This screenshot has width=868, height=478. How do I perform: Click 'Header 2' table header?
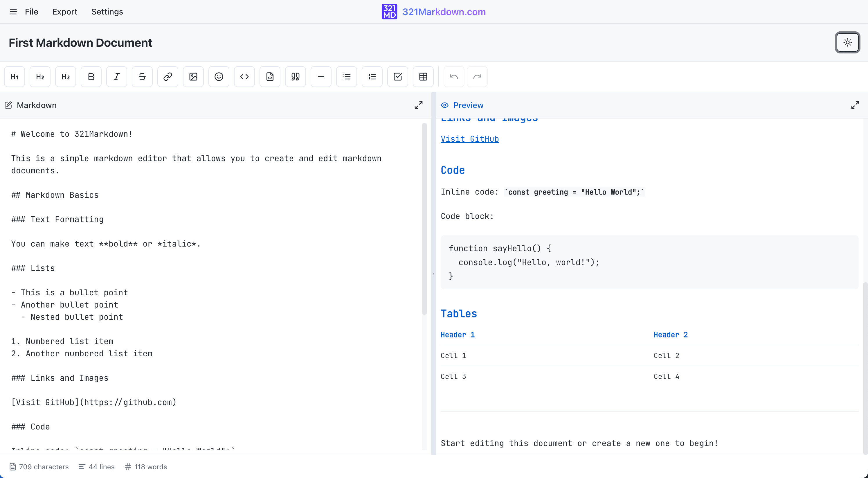(x=671, y=335)
